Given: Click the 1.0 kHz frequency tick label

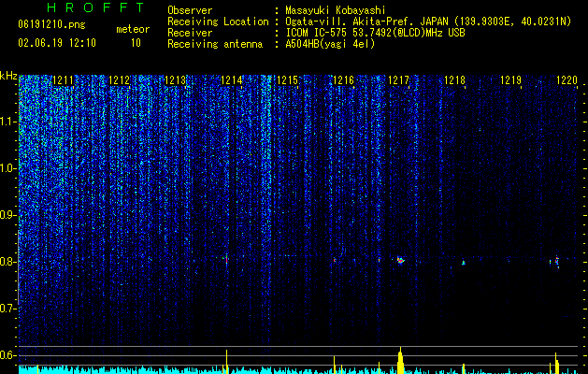Looking at the screenshot, I should 8,168.
